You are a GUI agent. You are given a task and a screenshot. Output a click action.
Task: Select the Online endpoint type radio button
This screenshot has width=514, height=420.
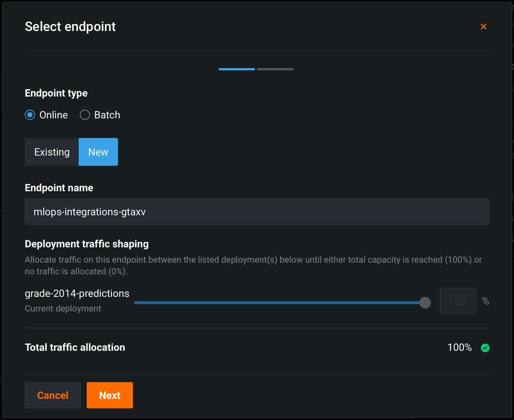[30, 115]
